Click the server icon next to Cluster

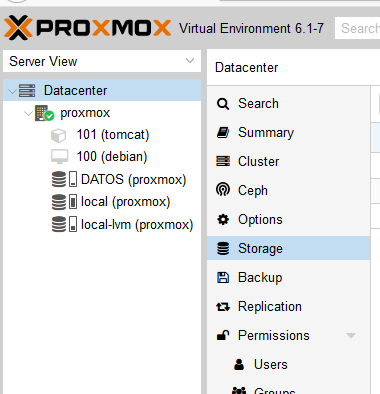click(x=223, y=161)
